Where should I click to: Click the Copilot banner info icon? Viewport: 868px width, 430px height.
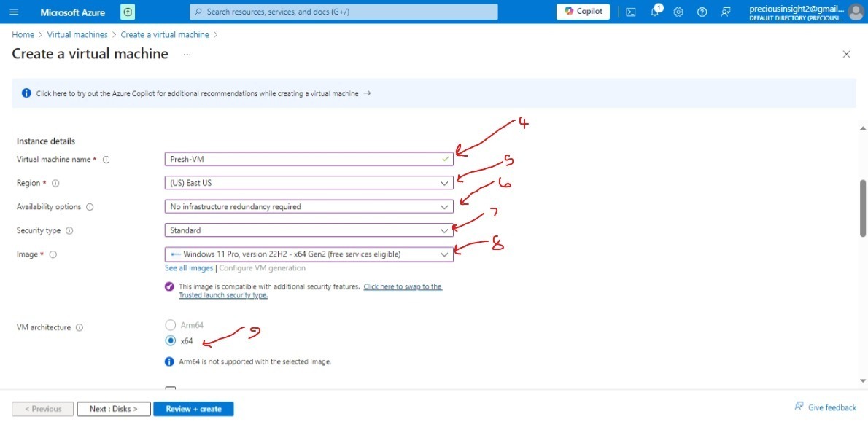[x=26, y=93]
